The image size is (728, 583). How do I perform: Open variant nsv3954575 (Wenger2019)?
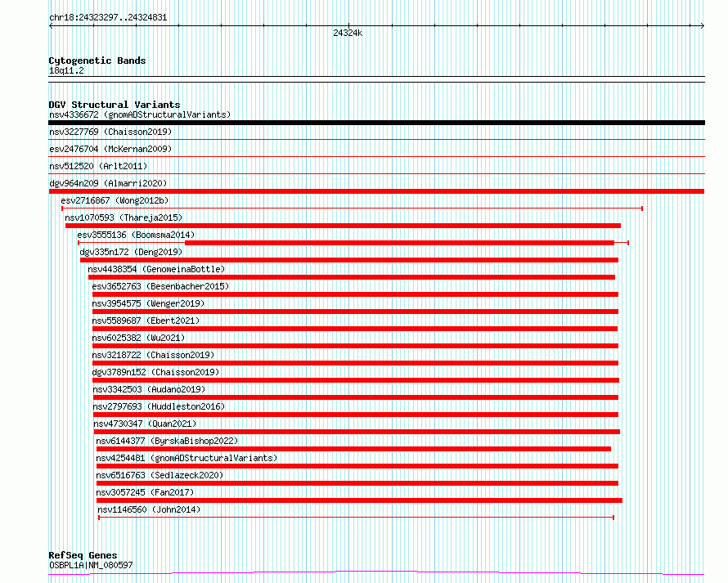click(148, 303)
